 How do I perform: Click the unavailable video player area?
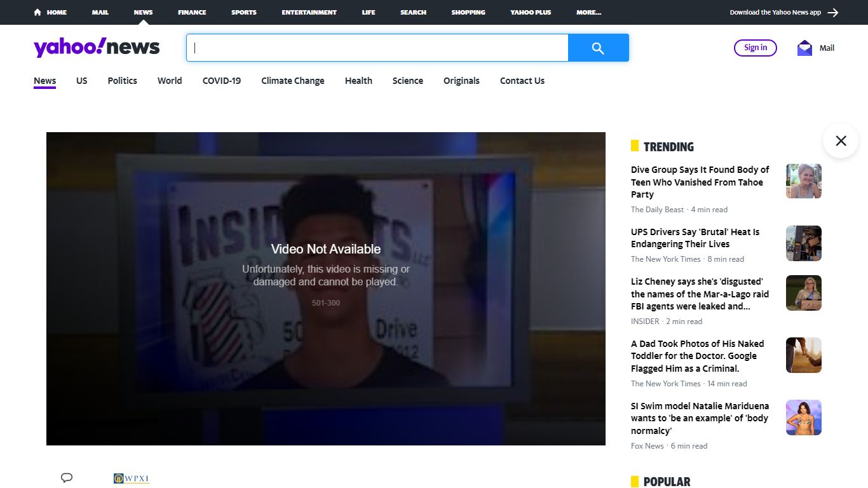point(326,288)
